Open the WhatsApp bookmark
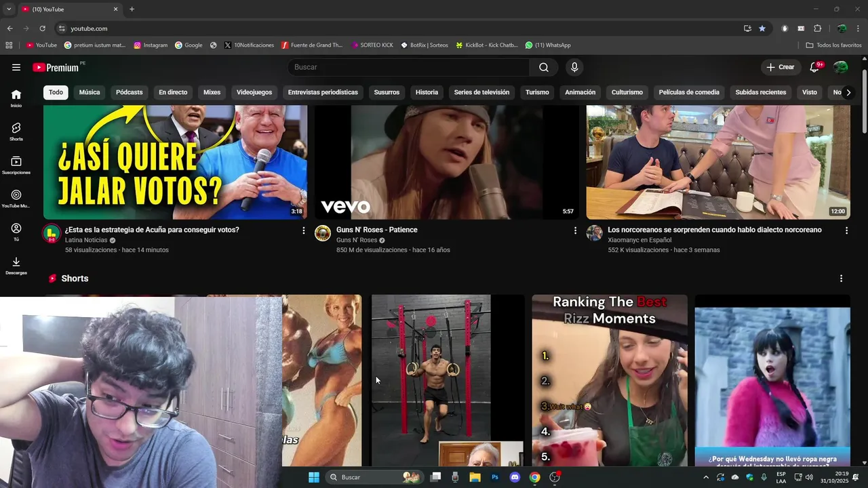The height and width of the screenshot is (488, 868). (548, 45)
